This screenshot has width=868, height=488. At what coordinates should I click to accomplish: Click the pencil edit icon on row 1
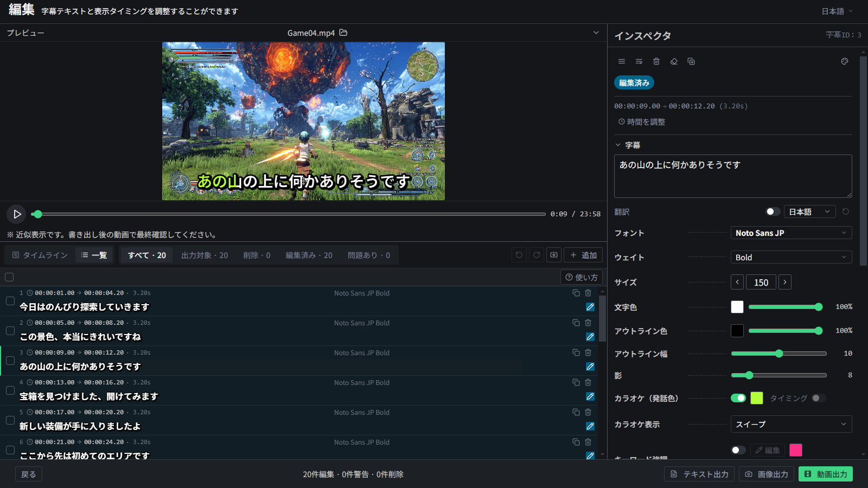pos(590,307)
